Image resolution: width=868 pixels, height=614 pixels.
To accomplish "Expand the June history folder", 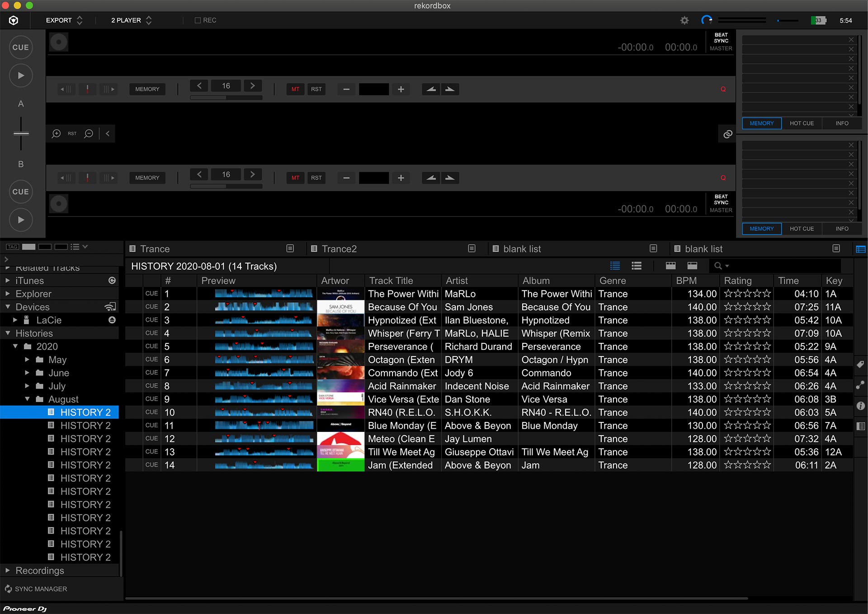I will click(27, 373).
